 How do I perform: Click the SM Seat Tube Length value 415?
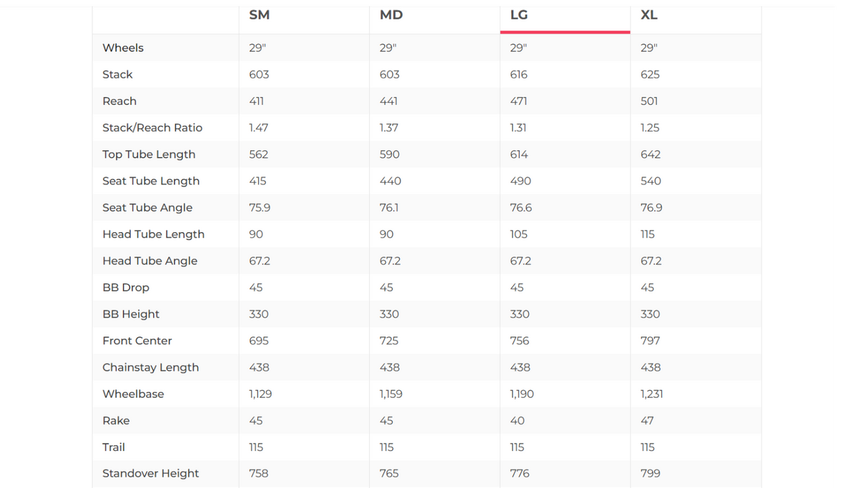pos(257,181)
